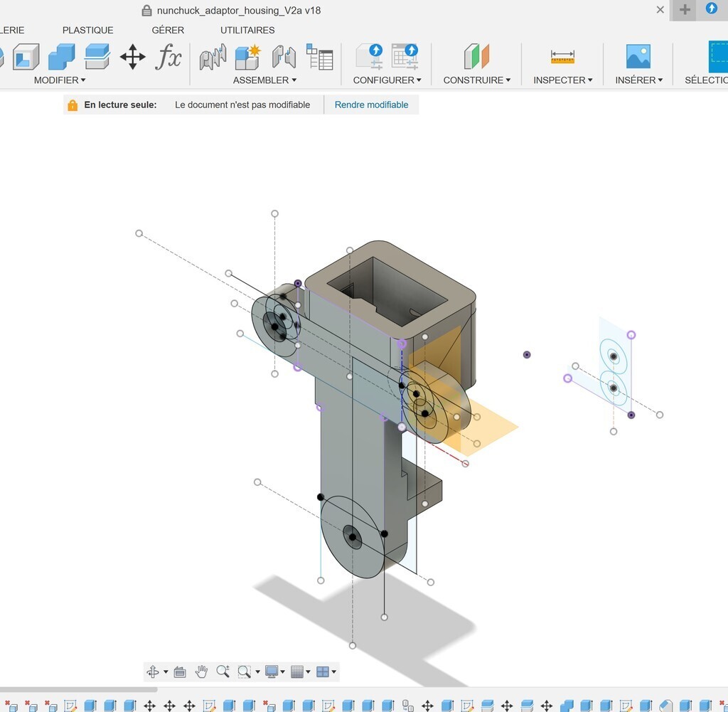This screenshot has width=728, height=712.
Task: Open a new design tab with plus
Action: (x=685, y=9)
